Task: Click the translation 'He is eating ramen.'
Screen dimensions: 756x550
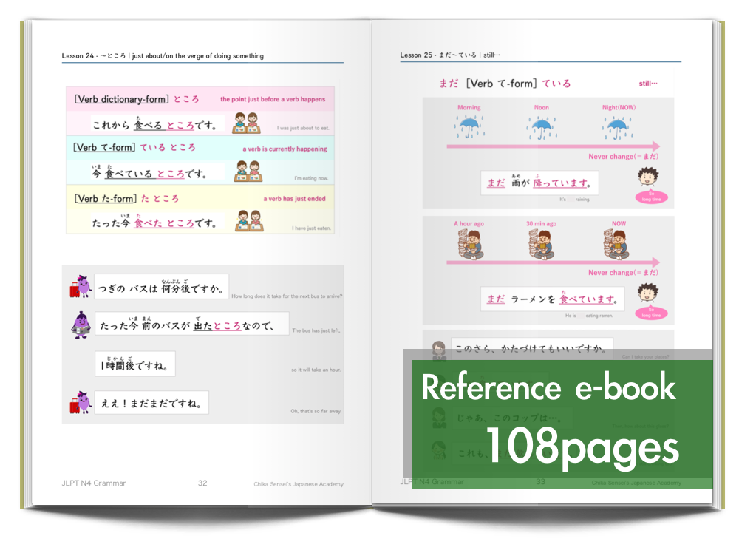Action: click(x=589, y=316)
